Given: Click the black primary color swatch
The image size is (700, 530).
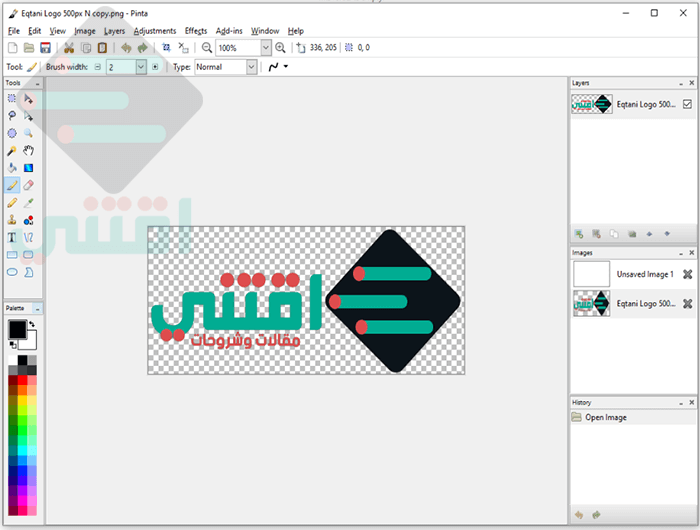Looking at the screenshot, I should tap(17, 330).
